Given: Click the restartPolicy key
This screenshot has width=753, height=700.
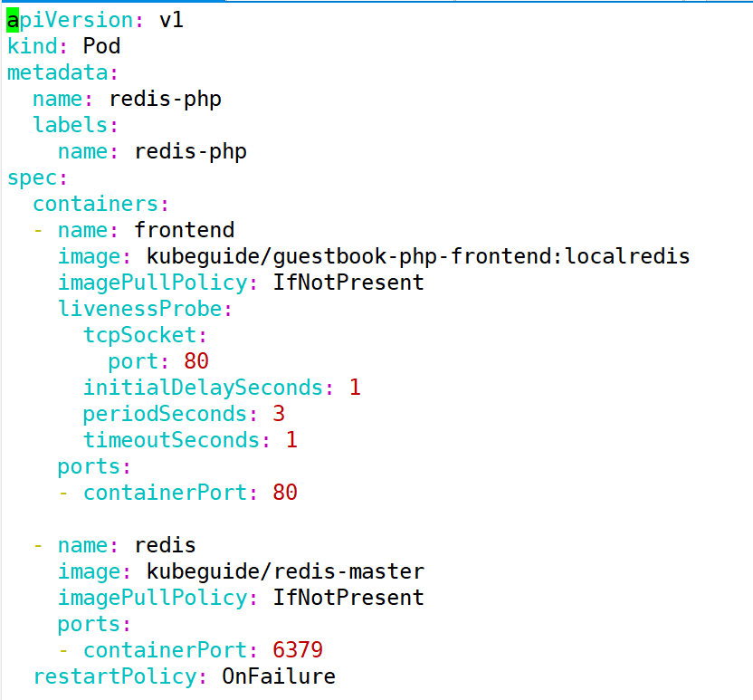Looking at the screenshot, I should point(115,676).
